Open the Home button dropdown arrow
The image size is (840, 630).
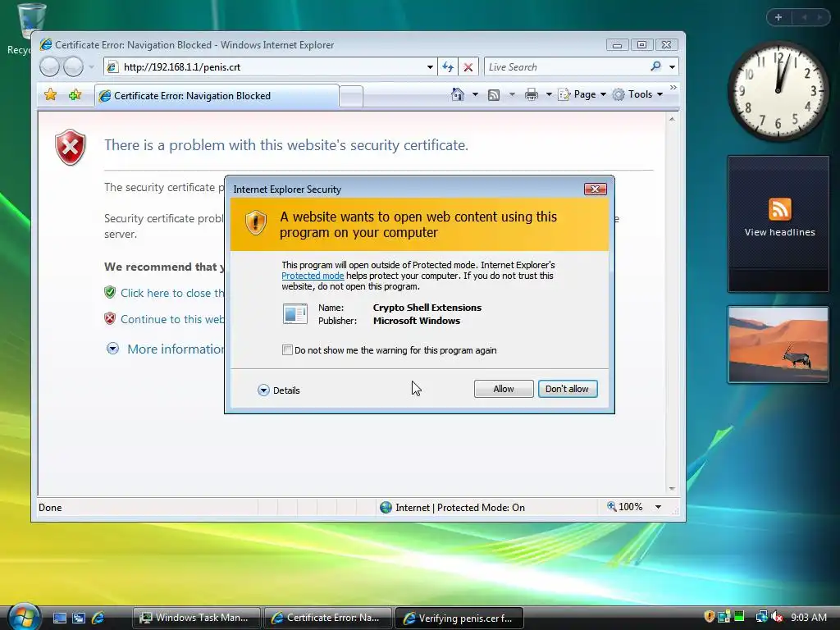475,95
